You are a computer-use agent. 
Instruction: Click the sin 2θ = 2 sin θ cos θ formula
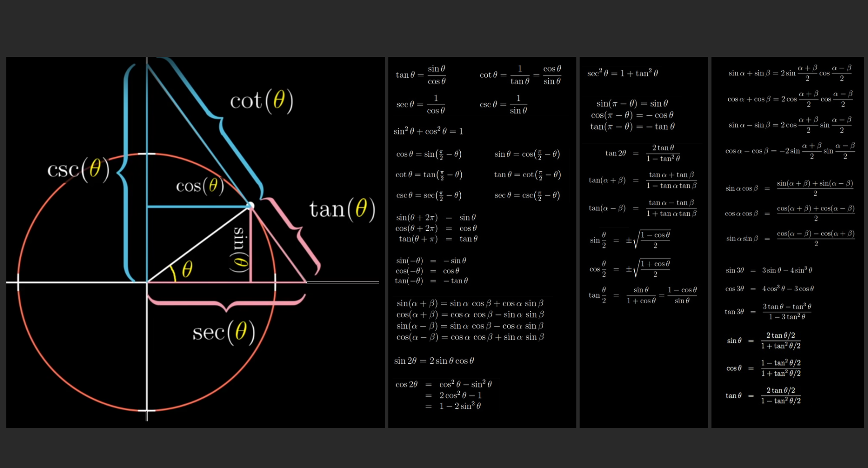click(x=434, y=361)
